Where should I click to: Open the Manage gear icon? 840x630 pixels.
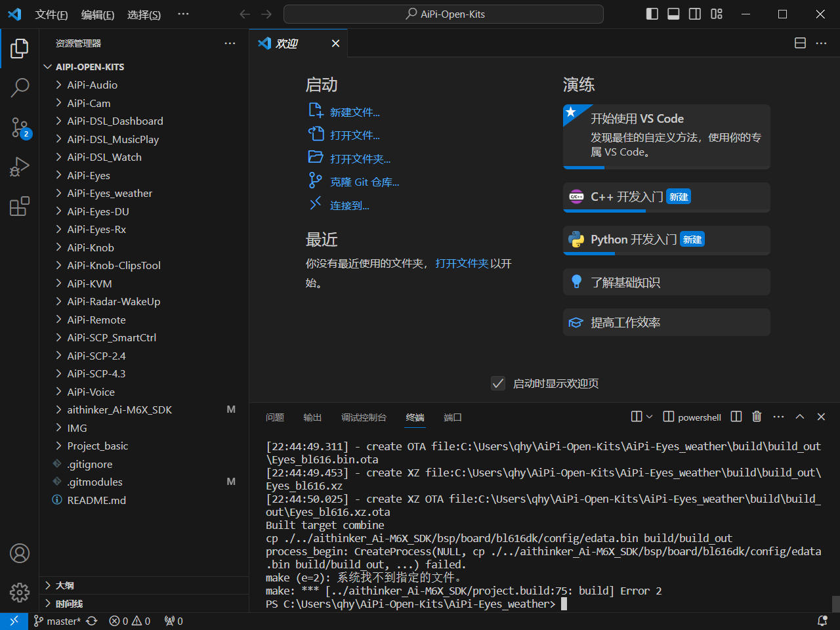pos(20,593)
